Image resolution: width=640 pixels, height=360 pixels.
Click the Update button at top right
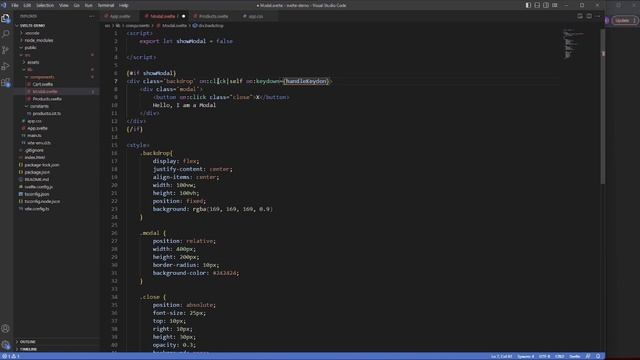(x=625, y=20)
